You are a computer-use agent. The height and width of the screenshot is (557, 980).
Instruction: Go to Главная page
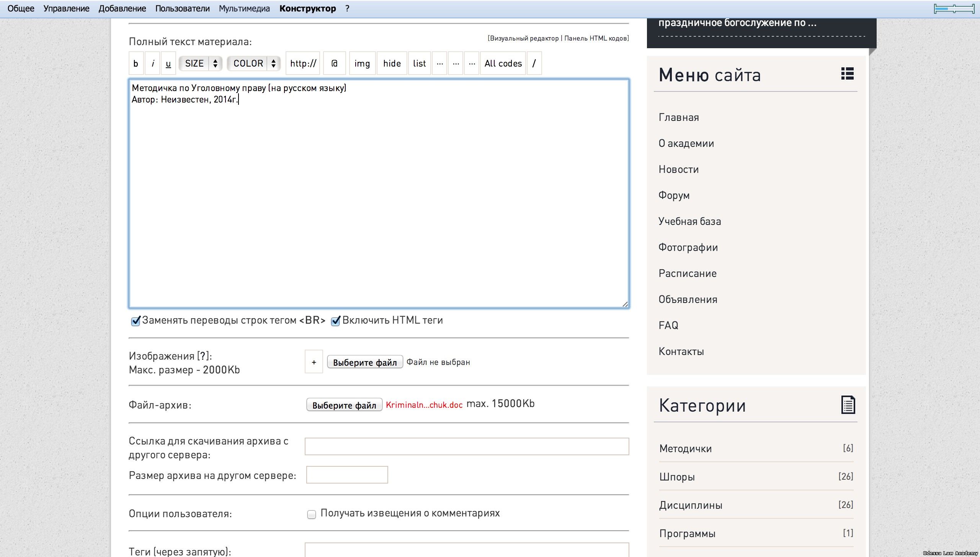point(679,117)
